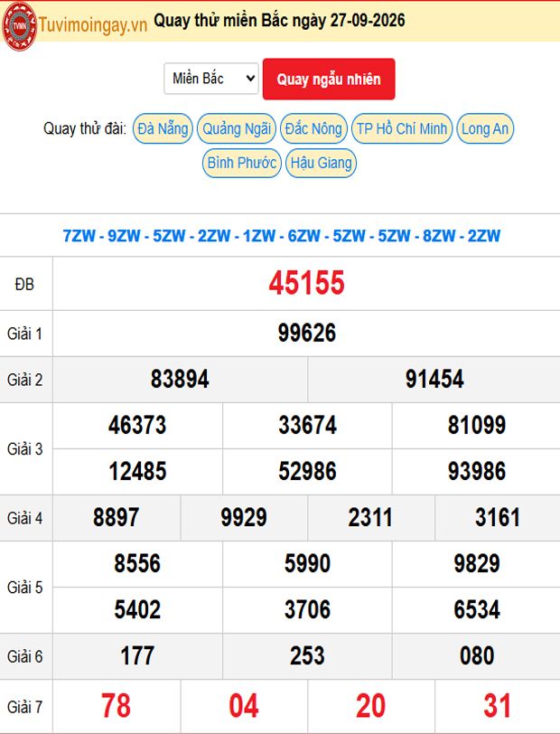This screenshot has width=560, height=734.
Task: Click the Giải 5 number 3706
Action: tap(307, 609)
